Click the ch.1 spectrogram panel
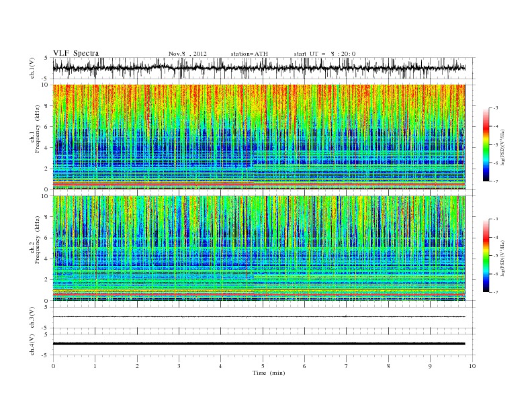 [x=259, y=137]
